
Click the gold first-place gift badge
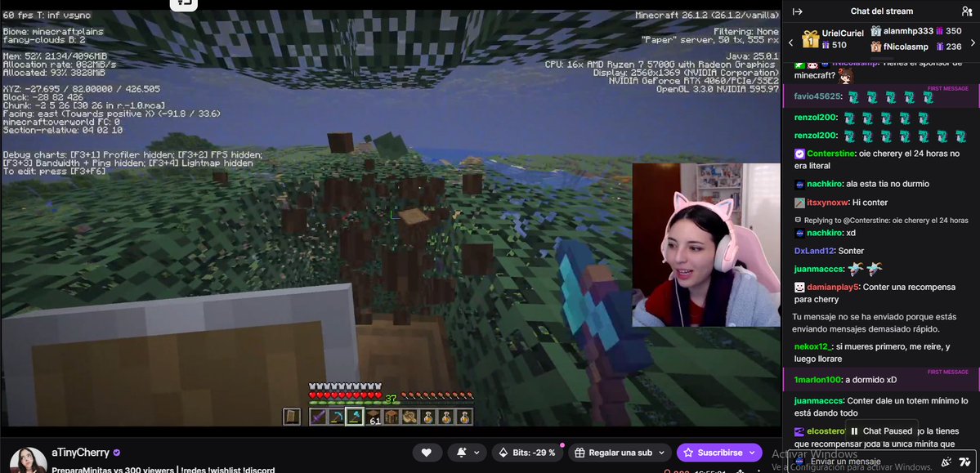[x=811, y=38]
